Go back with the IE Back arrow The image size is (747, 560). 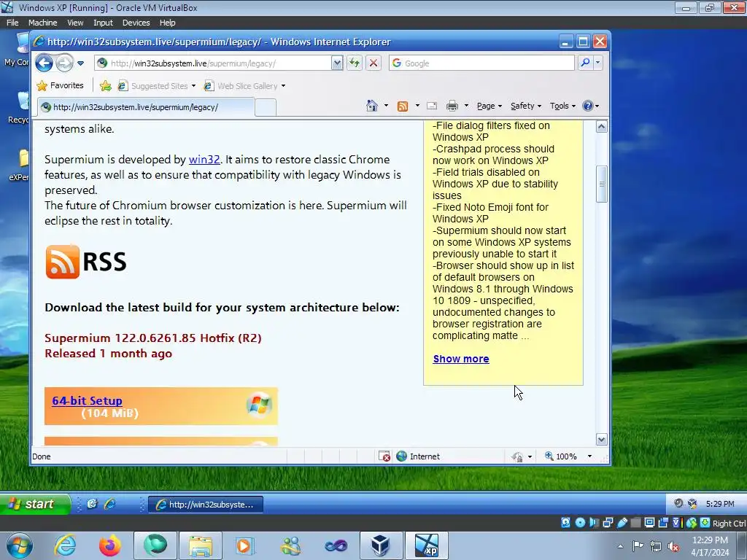coord(44,63)
